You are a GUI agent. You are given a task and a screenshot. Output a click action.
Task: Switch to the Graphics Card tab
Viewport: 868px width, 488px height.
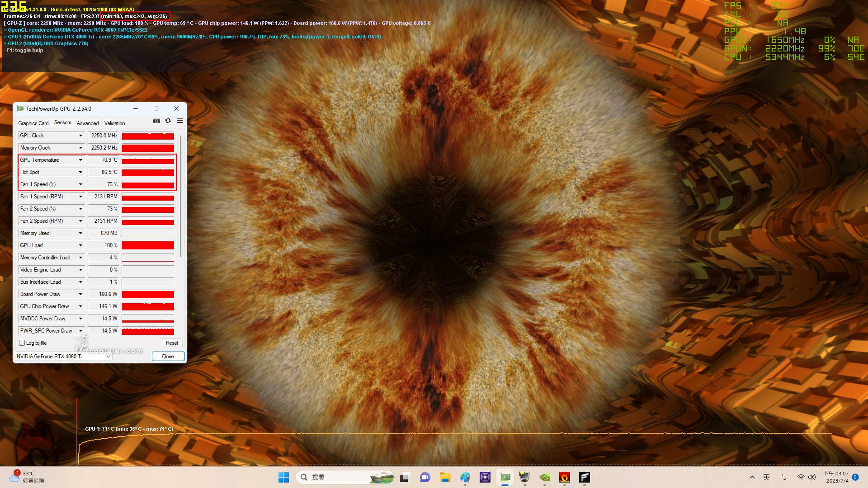33,123
